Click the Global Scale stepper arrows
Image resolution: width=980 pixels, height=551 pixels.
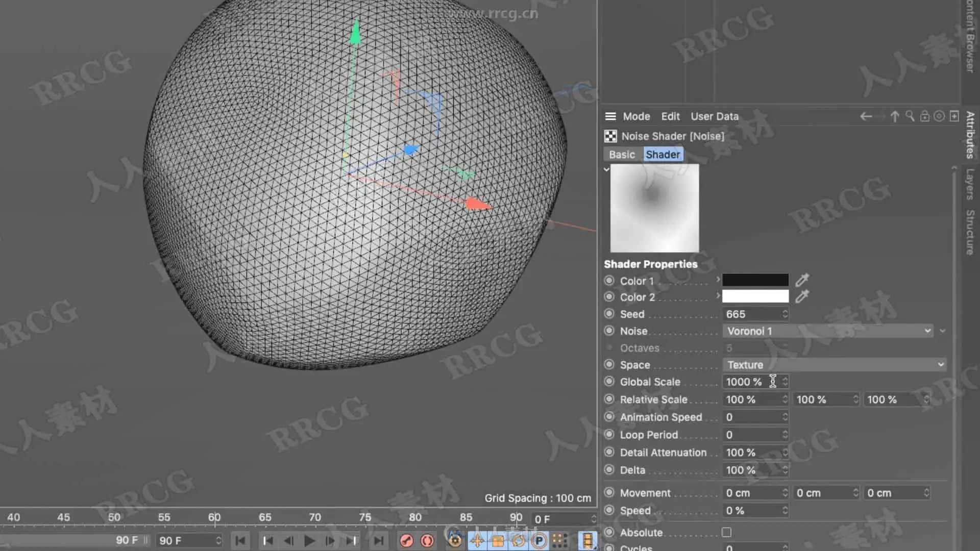point(785,382)
